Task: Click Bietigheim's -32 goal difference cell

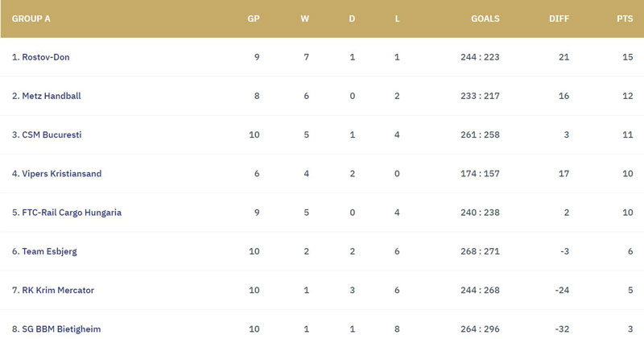Action: pos(562,329)
